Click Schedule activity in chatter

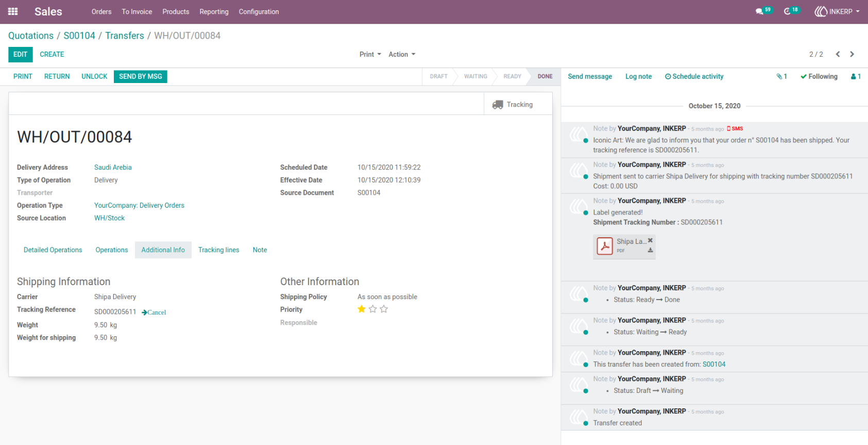click(694, 76)
